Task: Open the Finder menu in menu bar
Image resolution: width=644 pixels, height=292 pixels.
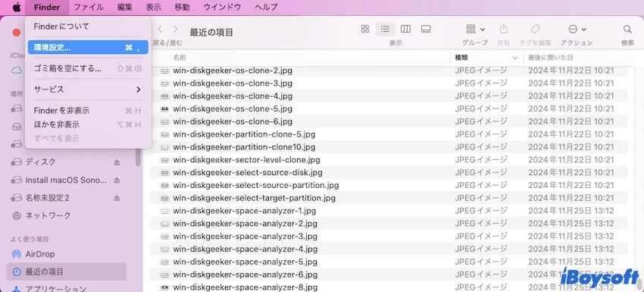Action: pyautogui.click(x=47, y=7)
